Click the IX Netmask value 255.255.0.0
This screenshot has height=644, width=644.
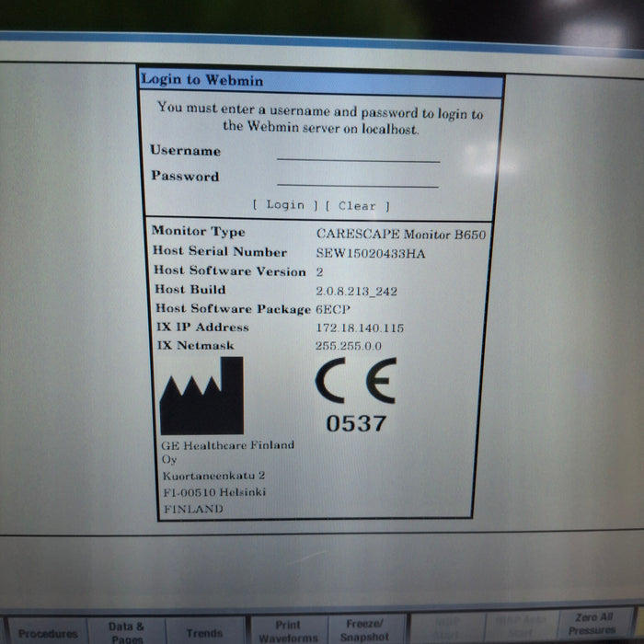(349, 347)
